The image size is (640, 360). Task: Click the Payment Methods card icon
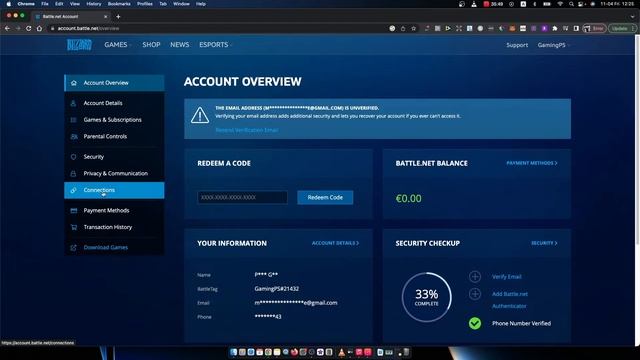73,211
